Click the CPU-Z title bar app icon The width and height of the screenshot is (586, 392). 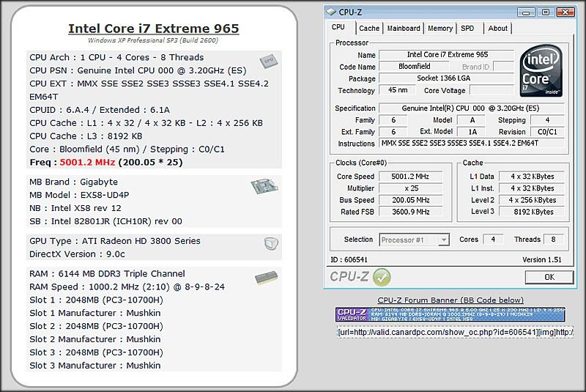[x=331, y=12]
